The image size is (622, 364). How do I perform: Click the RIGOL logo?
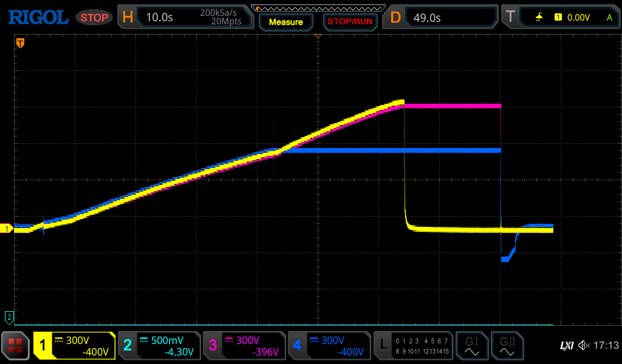pyautogui.click(x=38, y=17)
